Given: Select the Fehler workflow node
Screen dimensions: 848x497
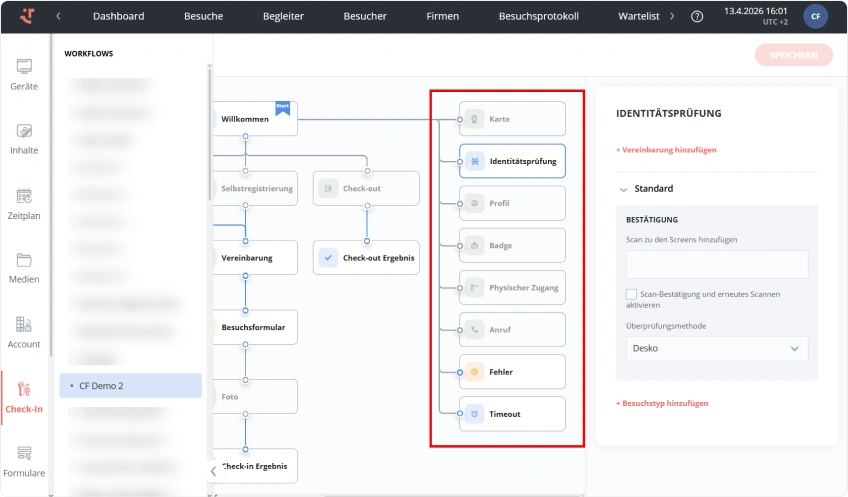Looking at the screenshot, I should pos(512,372).
